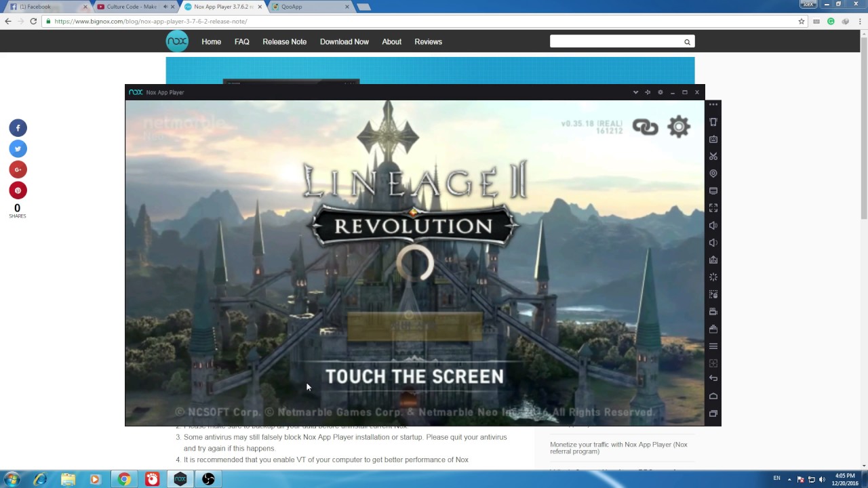Image resolution: width=868 pixels, height=488 pixels.
Task: Tap the chain link account icon
Action: point(645,127)
